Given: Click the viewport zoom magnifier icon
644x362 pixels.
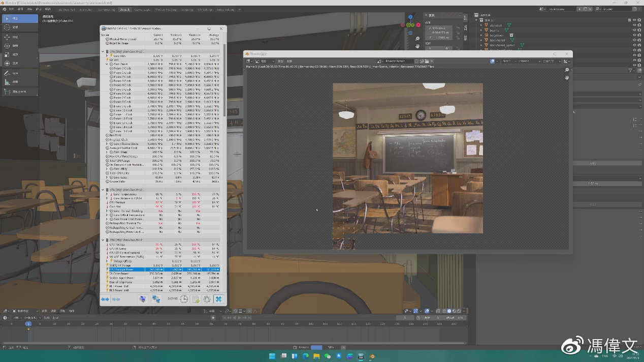Looking at the screenshot, I should point(417,39).
